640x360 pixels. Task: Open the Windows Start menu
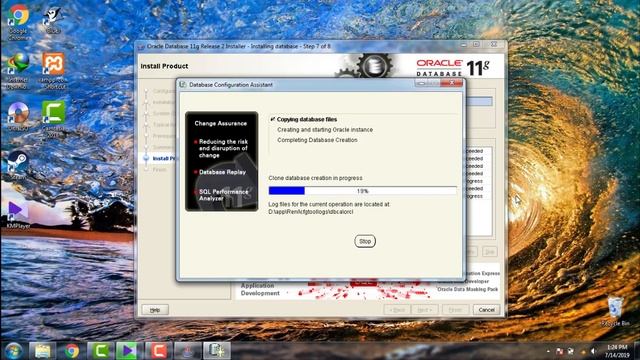coord(14,351)
